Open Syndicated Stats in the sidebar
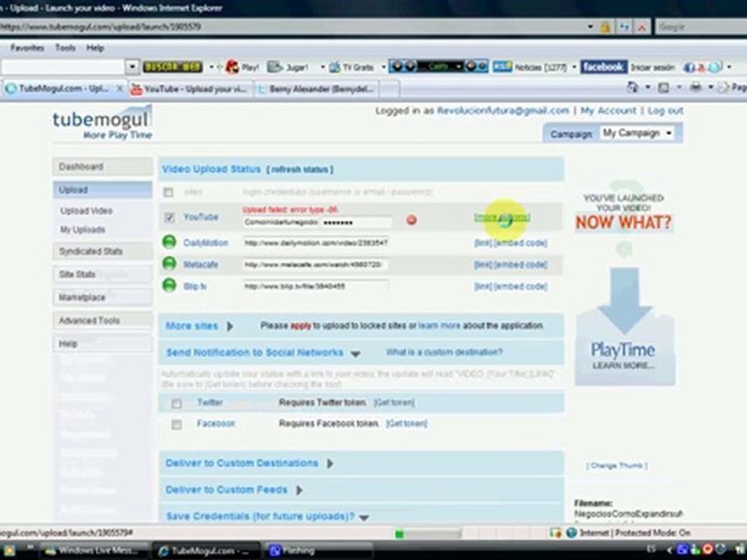The image size is (747, 560). click(x=103, y=251)
